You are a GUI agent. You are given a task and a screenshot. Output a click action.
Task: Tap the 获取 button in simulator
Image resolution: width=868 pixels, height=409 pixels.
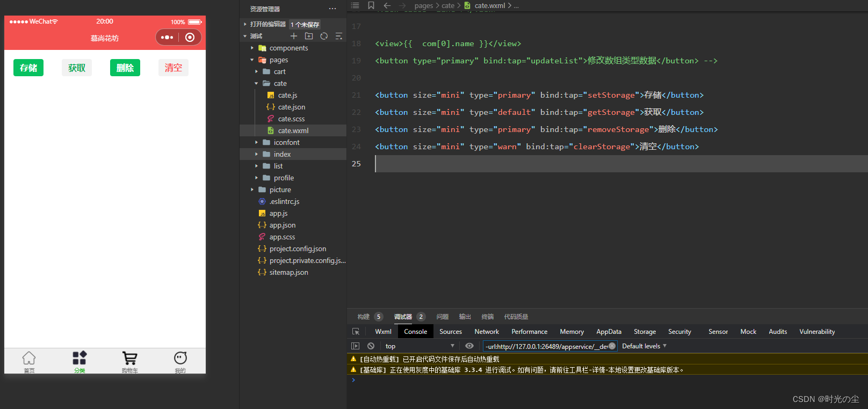77,68
